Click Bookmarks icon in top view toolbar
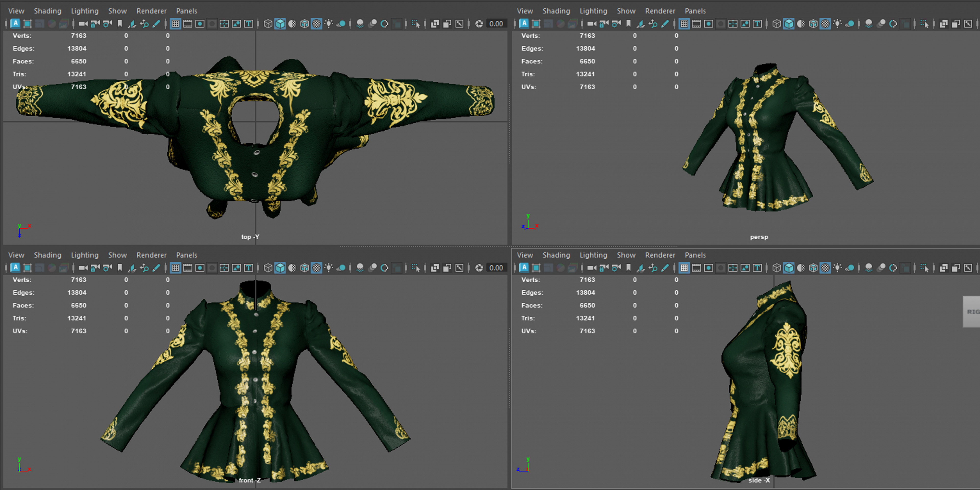 click(x=120, y=23)
